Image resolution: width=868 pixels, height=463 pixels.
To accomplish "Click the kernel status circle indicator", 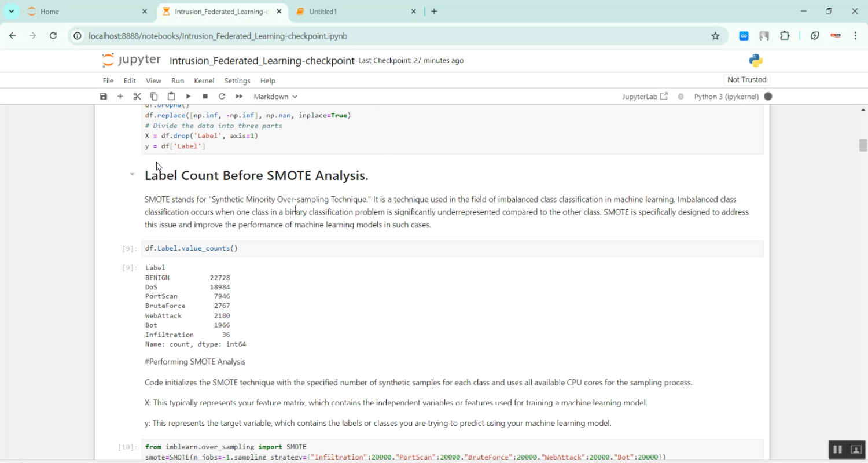I will pyautogui.click(x=768, y=97).
